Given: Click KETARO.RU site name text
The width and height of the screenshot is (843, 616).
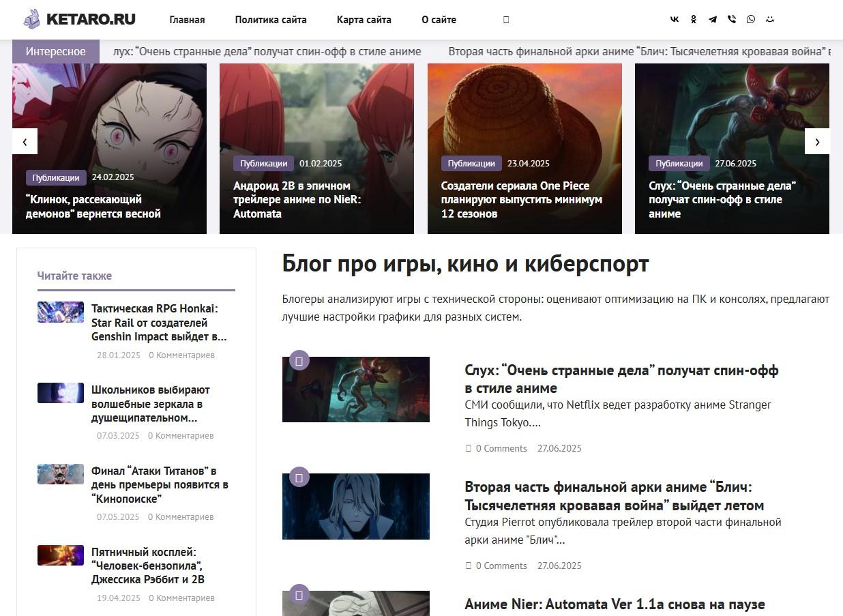Looking at the screenshot, I should [91, 19].
